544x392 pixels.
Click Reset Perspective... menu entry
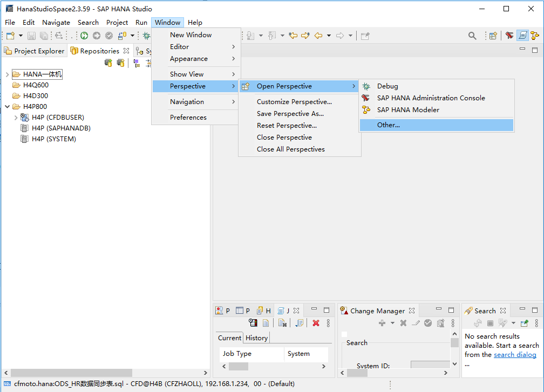300,126
